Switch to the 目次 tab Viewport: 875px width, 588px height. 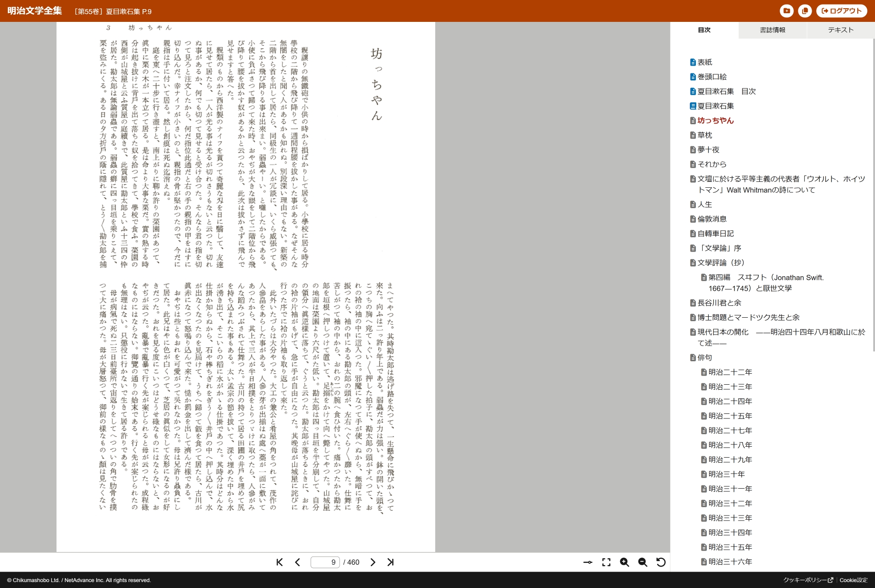click(x=704, y=30)
